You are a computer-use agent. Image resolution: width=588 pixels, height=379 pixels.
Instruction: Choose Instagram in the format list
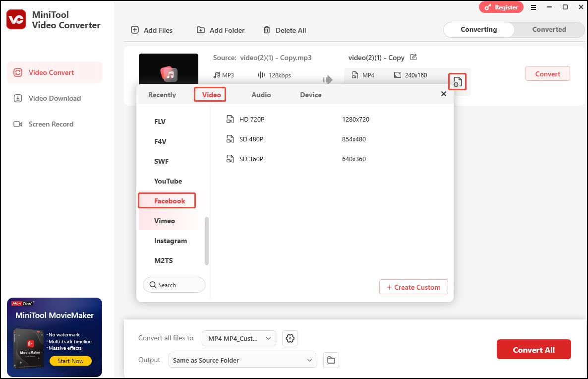click(x=170, y=241)
